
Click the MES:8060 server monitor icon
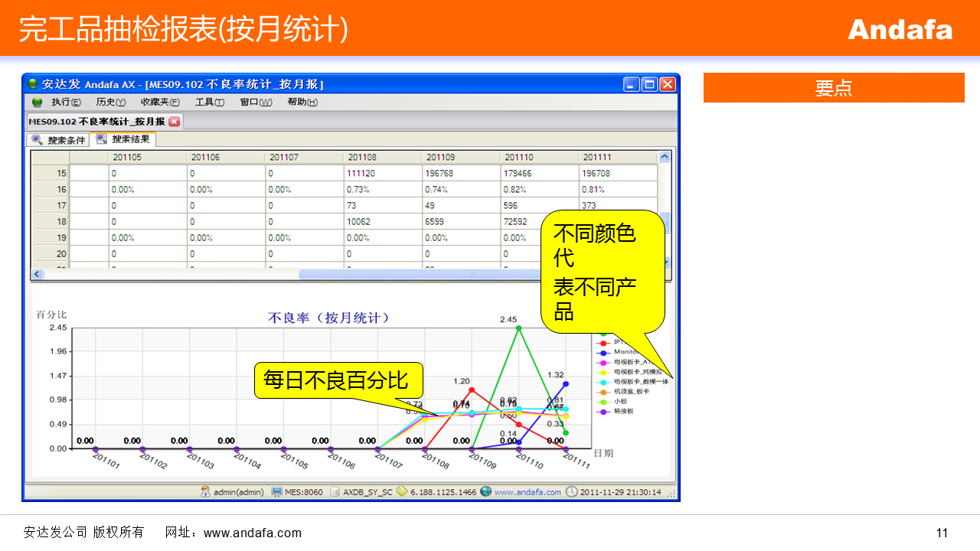[277, 492]
